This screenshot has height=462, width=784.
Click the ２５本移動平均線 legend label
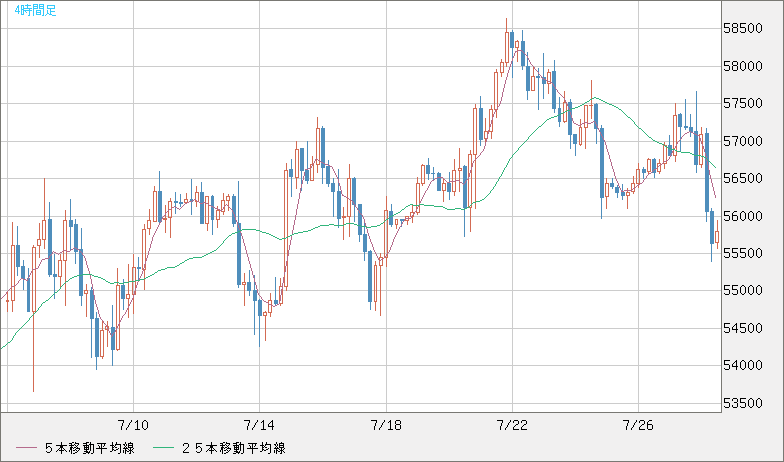point(233,448)
